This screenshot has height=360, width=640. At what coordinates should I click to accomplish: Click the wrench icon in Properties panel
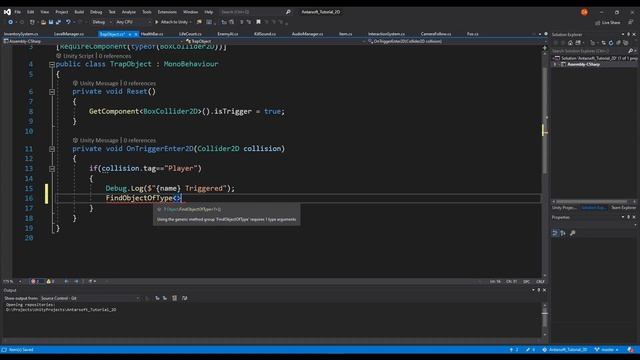point(573,233)
